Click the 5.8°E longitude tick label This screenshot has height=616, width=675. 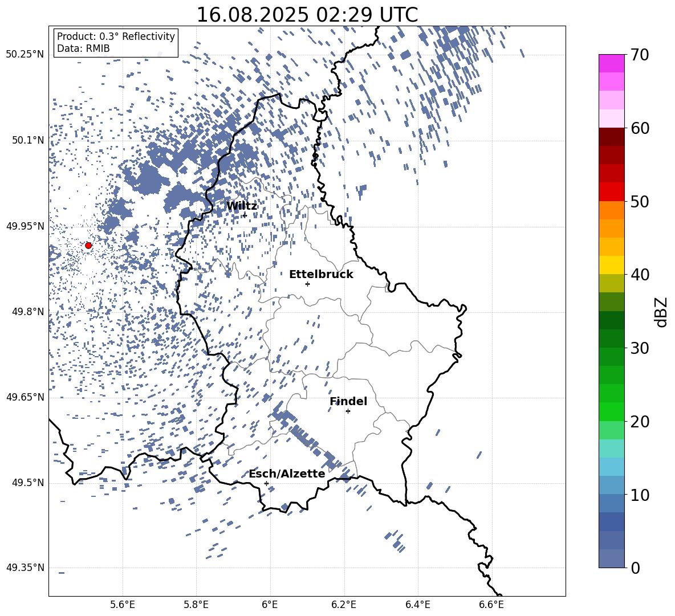(x=196, y=605)
